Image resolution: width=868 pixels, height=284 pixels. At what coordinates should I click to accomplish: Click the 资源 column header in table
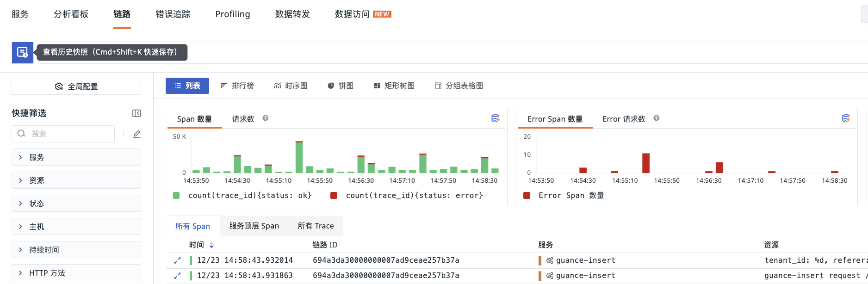771,245
